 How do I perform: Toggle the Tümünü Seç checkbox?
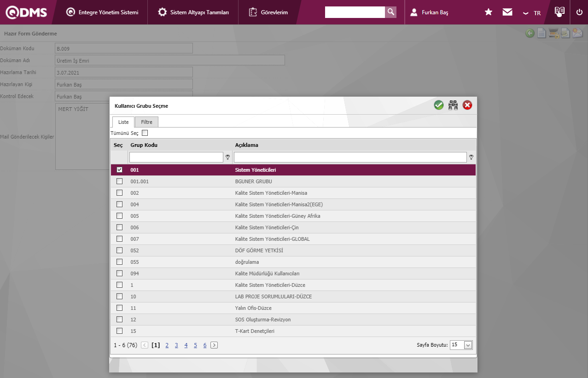click(145, 133)
